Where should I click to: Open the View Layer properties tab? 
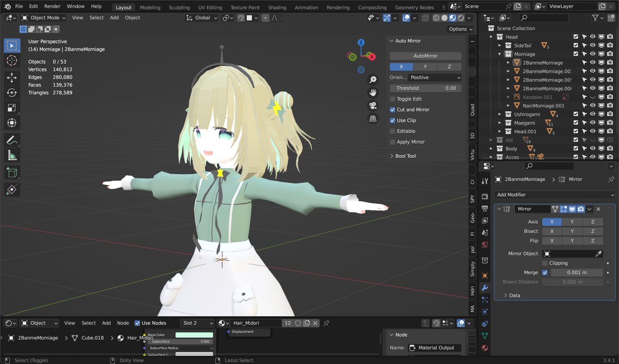tap(484, 221)
